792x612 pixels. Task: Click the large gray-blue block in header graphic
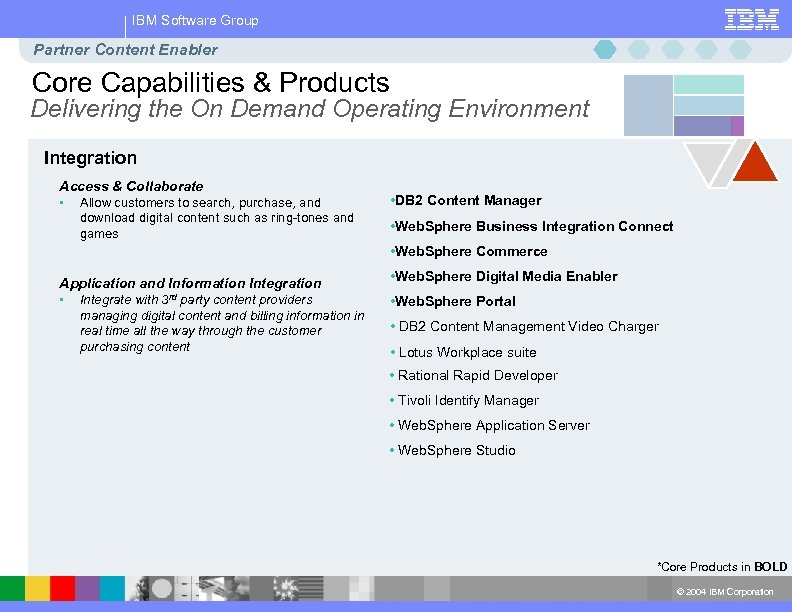point(648,106)
